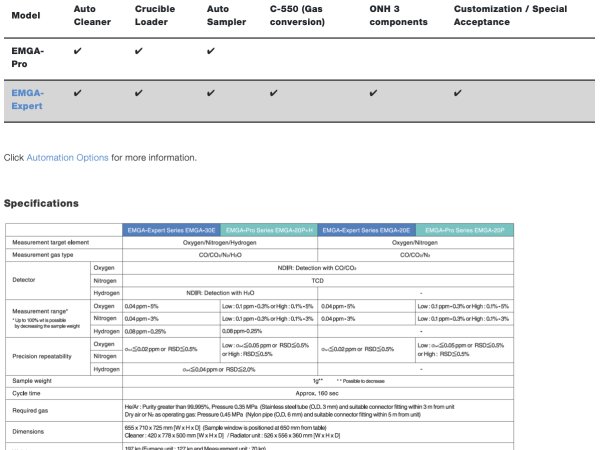Select the ONH 3 components header

pos(398,16)
